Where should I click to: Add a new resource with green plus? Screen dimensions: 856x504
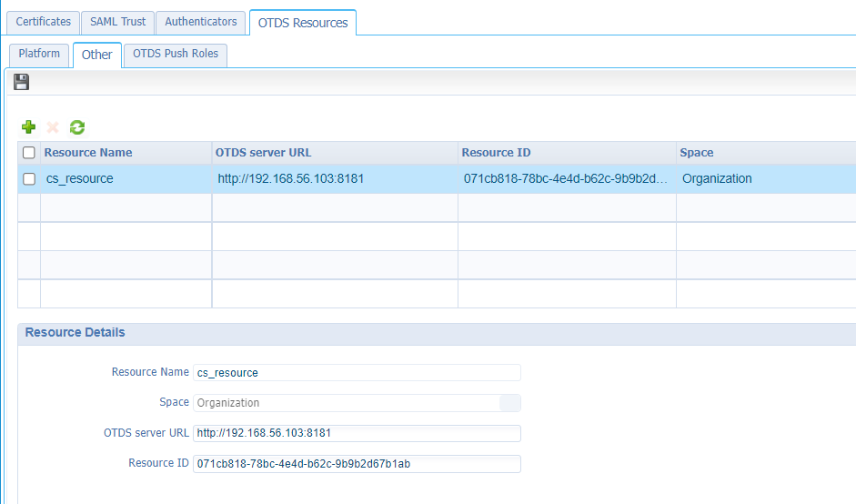click(x=29, y=127)
